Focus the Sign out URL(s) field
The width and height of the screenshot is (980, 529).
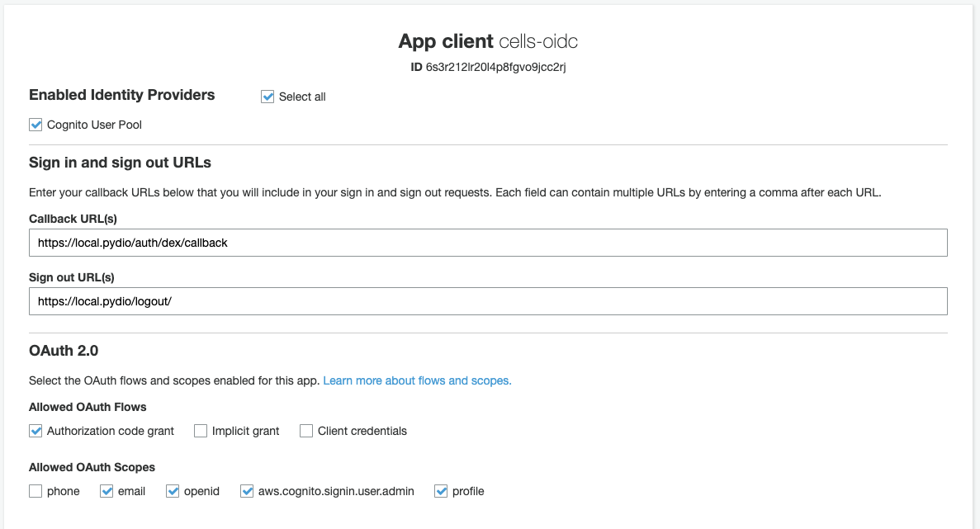488,302
